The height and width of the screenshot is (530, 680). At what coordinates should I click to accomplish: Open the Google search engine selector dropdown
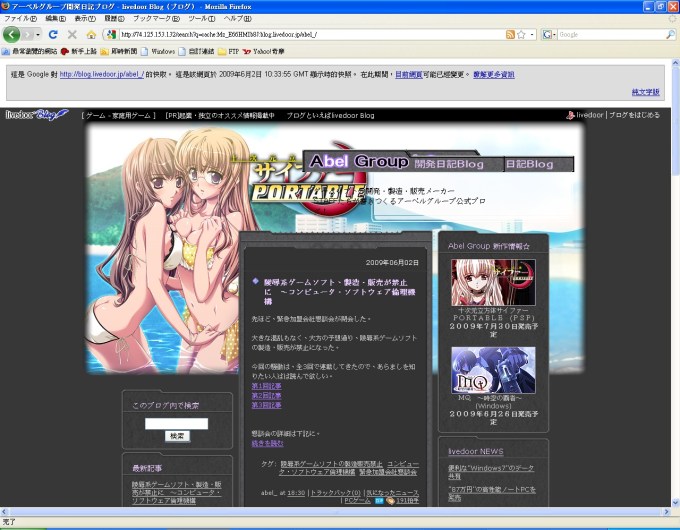549,34
